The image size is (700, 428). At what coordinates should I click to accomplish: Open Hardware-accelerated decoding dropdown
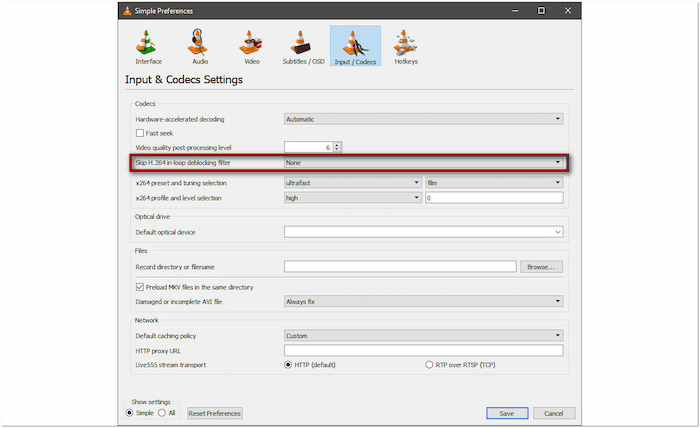pos(423,119)
